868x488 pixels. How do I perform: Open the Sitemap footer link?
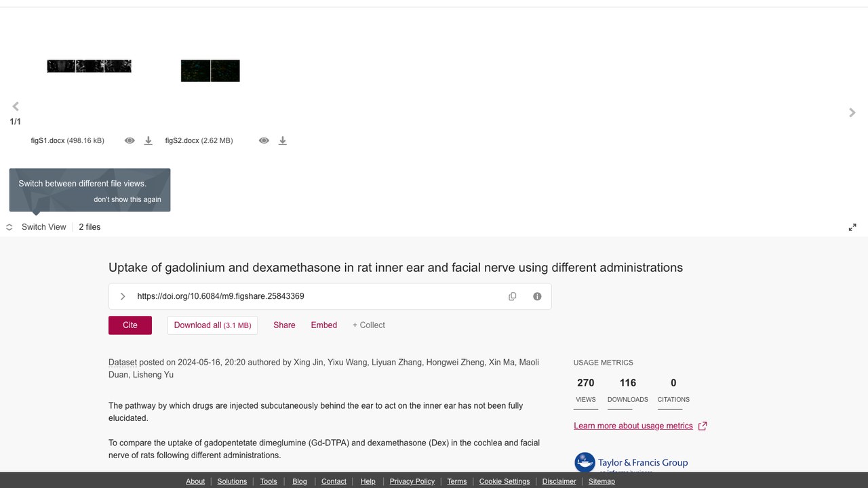[x=601, y=481]
